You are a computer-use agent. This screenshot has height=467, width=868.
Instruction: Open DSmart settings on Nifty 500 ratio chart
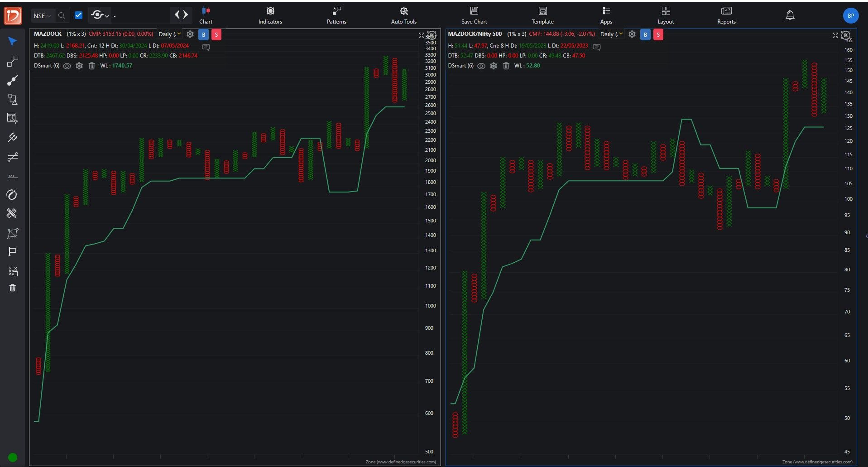(494, 66)
